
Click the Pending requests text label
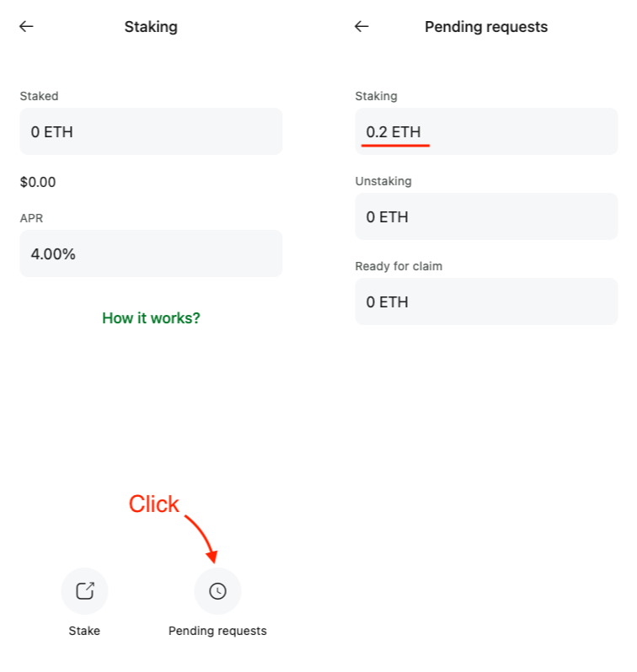coord(217,631)
